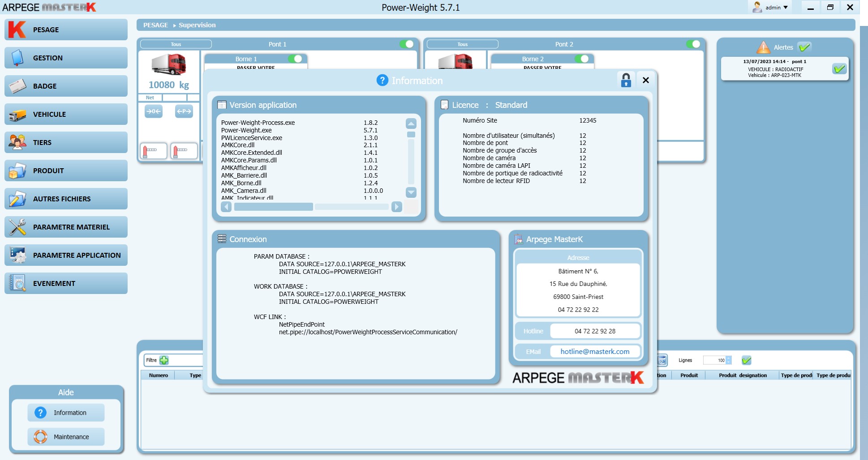Click the Maintenance lifebuoy icon
Image resolution: width=868 pixels, height=460 pixels.
pos(41,436)
